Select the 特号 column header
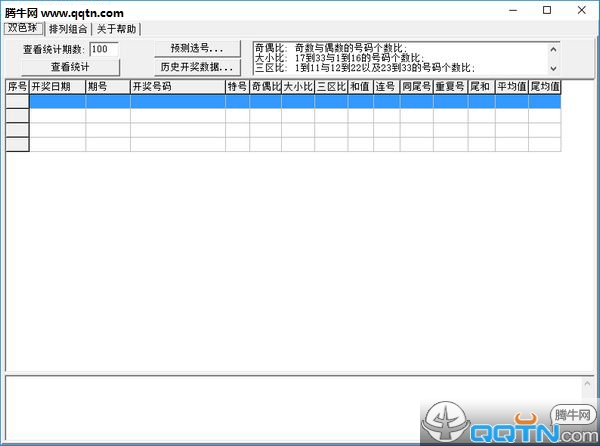This screenshot has width=600, height=446. 237,87
